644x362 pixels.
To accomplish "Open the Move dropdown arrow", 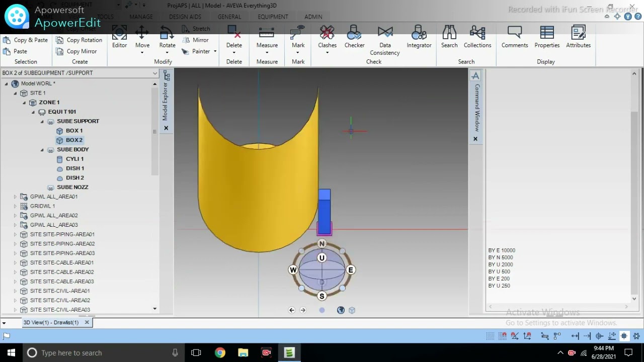I will (142, 52).
